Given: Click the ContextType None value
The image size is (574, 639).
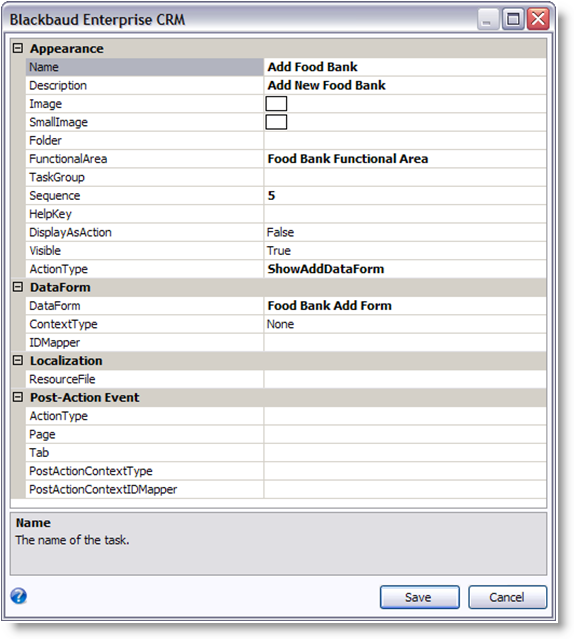Looking at the screenshot, I should tap(405, 324).
